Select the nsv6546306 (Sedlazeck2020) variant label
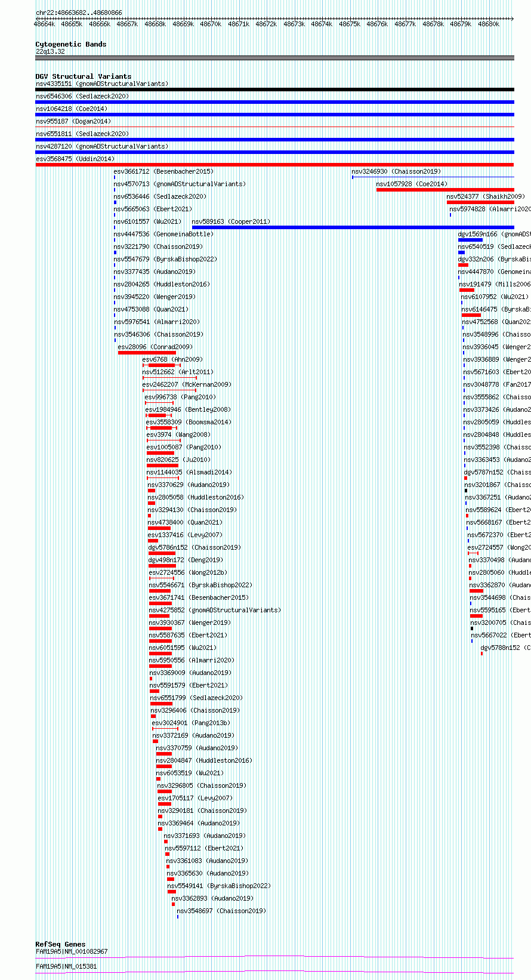531x980 pixels. 82,96
